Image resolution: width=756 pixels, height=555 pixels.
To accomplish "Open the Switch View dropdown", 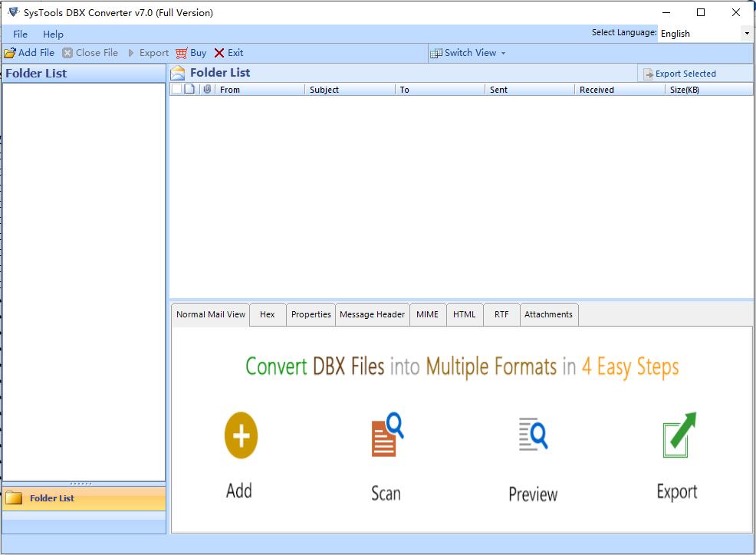I will 468,53.
